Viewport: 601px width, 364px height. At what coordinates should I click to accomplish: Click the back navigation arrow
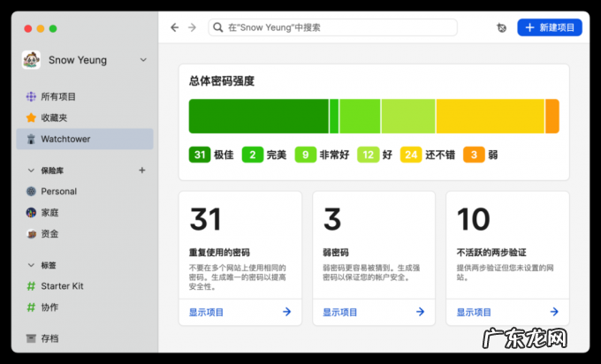click(x=175, y=27)
